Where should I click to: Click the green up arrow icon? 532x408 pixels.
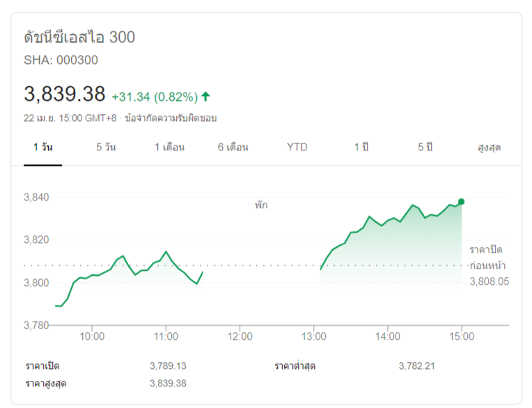click(x=205, y=96)
